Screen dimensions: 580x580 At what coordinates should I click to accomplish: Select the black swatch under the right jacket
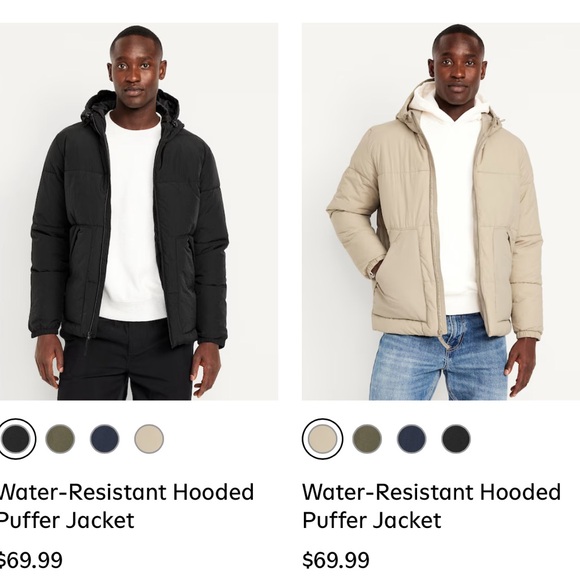pyautogui.click(x=456, y=439)
